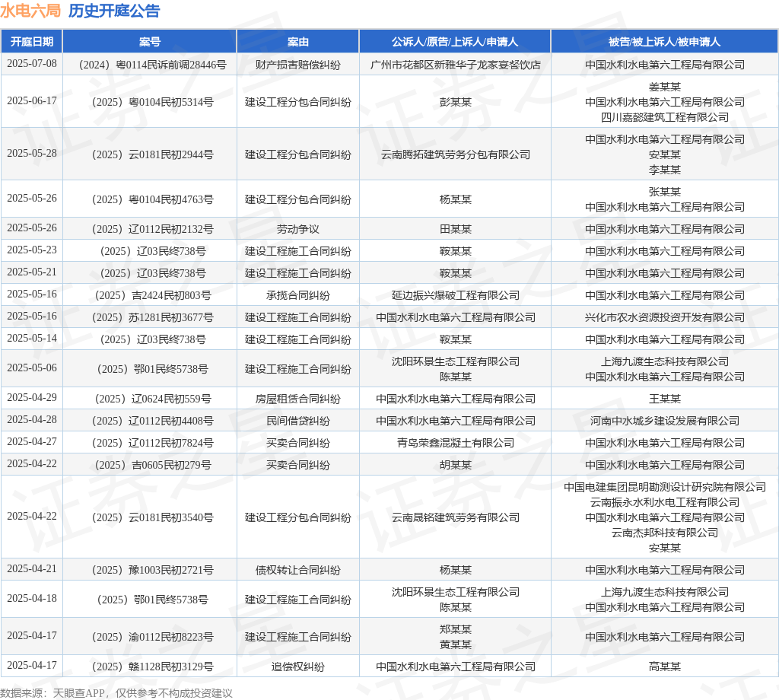Click plaintiff 广州市花都区新雅华子龙家宴餐饮店
The image size is (779, 700).
(455, 65)
